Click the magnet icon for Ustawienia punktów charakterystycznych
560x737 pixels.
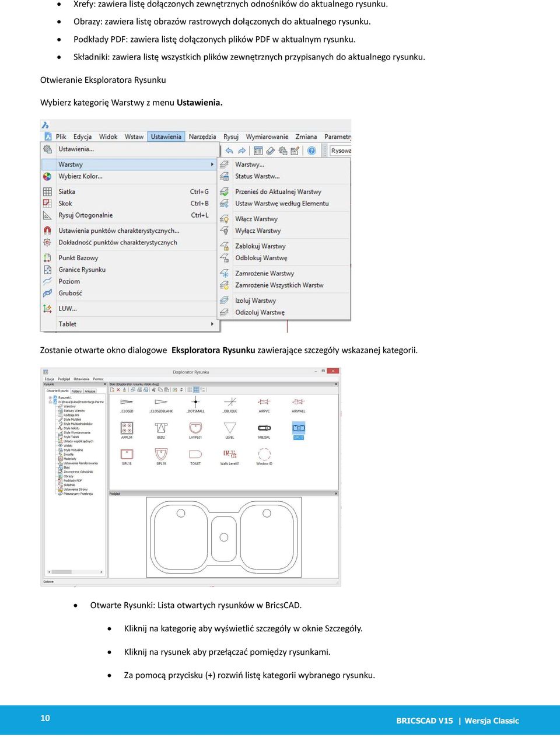point(47,230)
